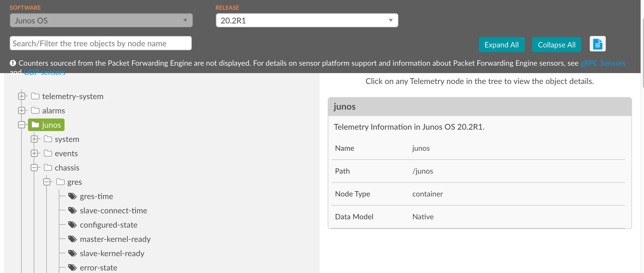
Task: Click the tag icon beside master-kernel-ready
Action: [x=72, y=239]
